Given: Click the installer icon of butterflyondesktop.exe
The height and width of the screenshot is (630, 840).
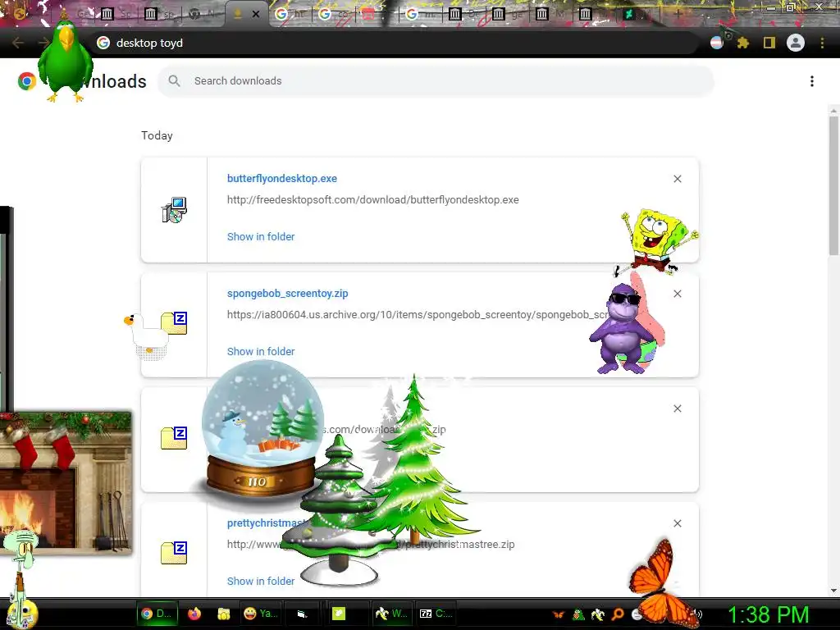Looking at the screenshot, I should pyautogui.click(x=174, y=209).
